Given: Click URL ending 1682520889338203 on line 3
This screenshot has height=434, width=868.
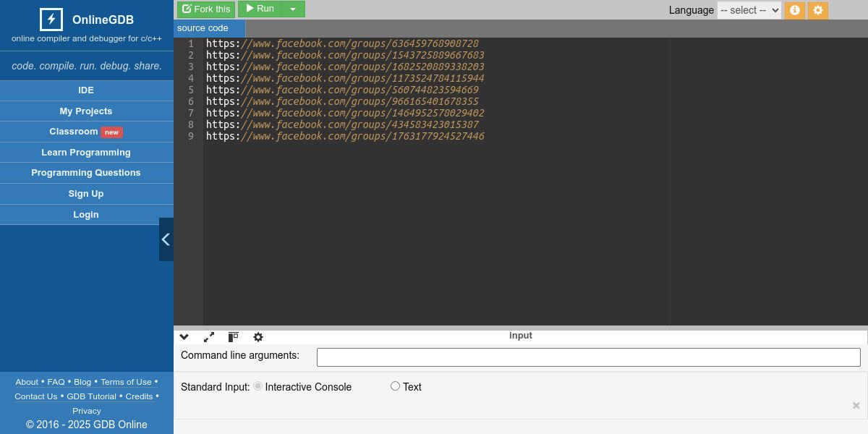Looking at the screenshot, I should tap(345, 67).
